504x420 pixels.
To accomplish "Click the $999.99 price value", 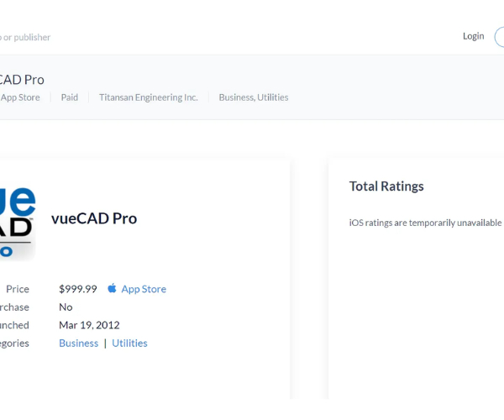I will [x=78, y=289].
